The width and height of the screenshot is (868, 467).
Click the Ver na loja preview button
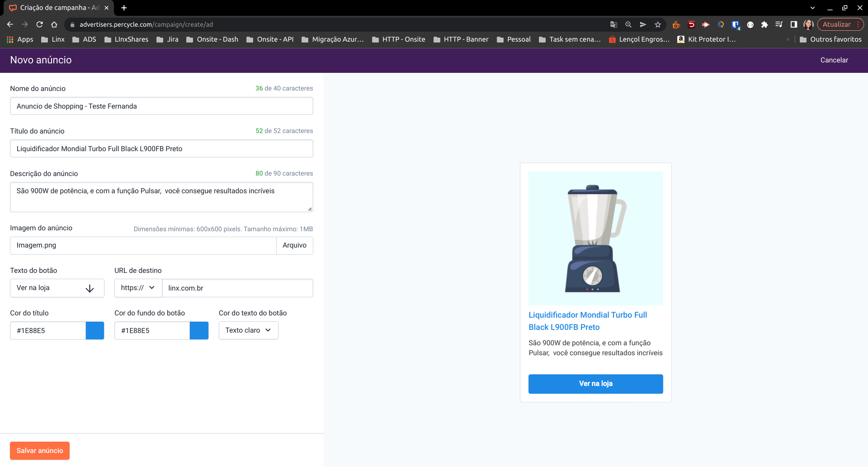coord(596,384)
